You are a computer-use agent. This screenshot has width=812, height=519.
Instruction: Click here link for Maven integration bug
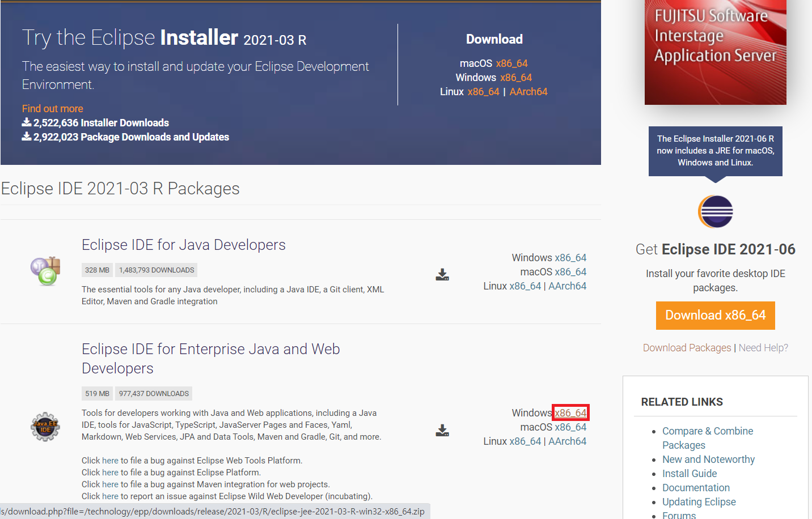tap(111, 484)
